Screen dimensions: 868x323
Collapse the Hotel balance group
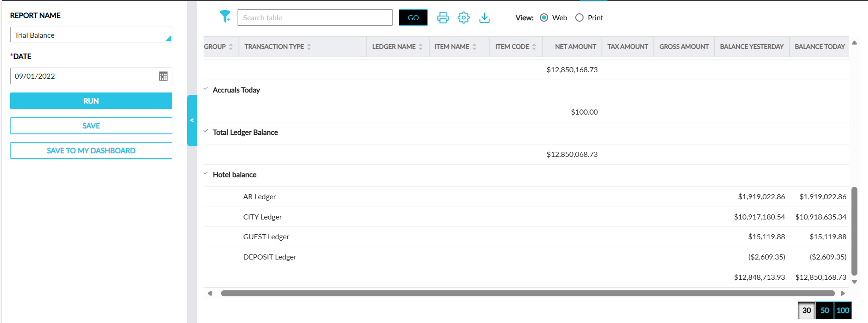[x=206, y=173]
